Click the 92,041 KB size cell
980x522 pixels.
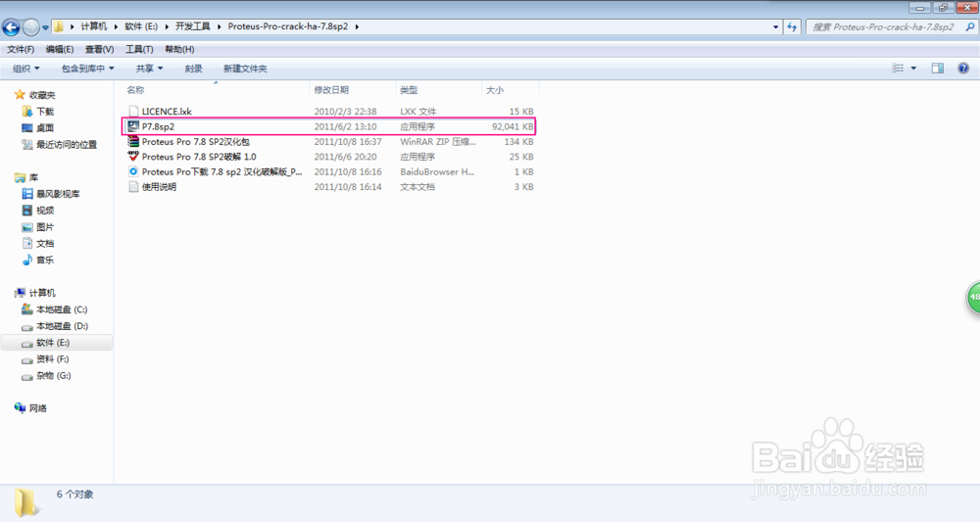pos(513,126)
